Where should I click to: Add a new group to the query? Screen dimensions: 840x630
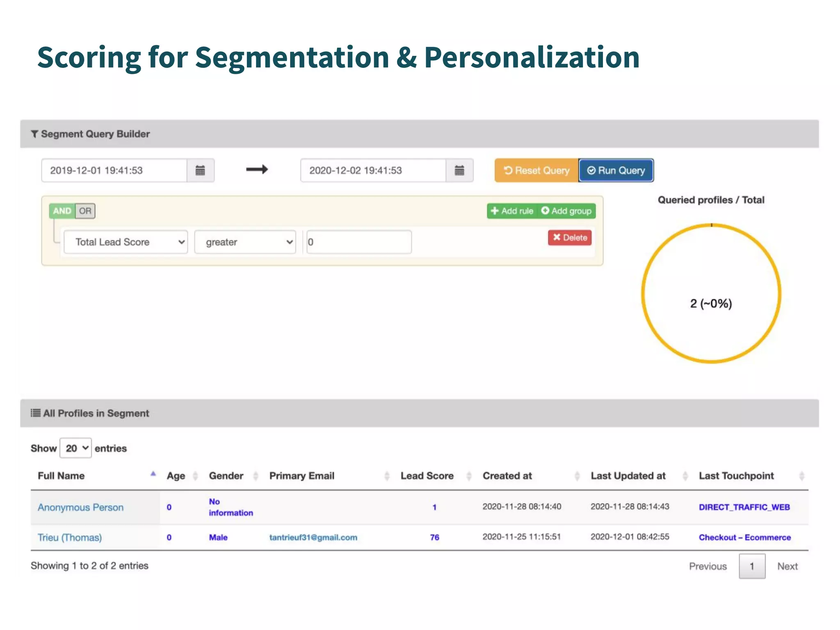coord(566,211)
